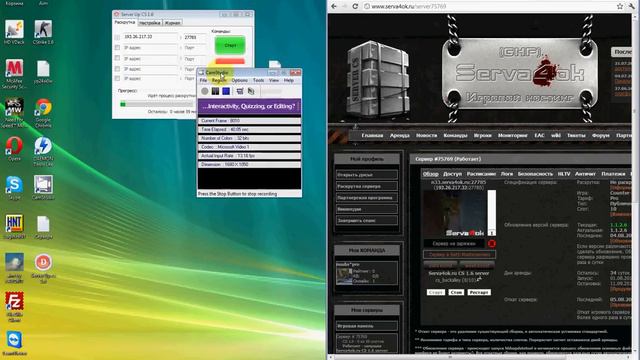Click the 27769 port field in Server Up
The height and width of the screenshot is (360, 640).
click(195, 37)
